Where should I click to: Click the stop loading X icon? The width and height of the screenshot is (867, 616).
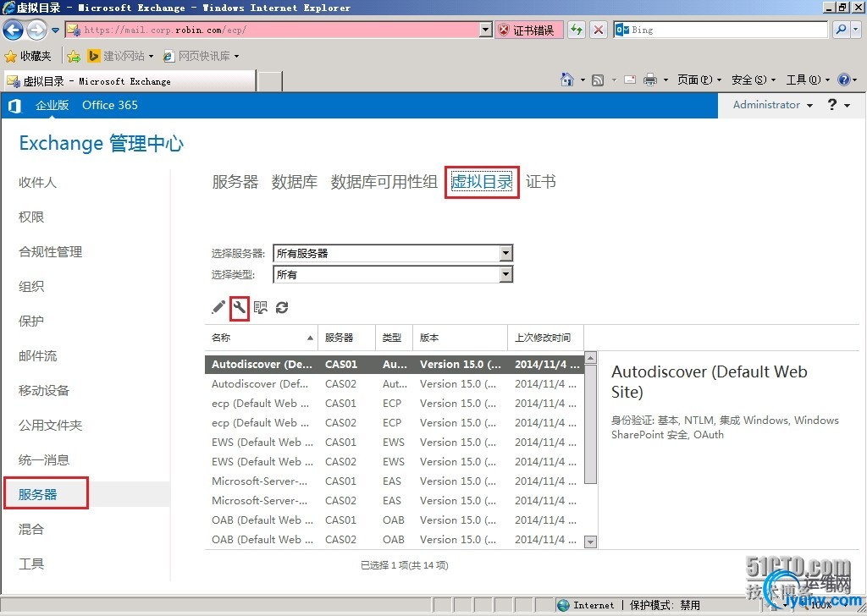coord(599,30)
